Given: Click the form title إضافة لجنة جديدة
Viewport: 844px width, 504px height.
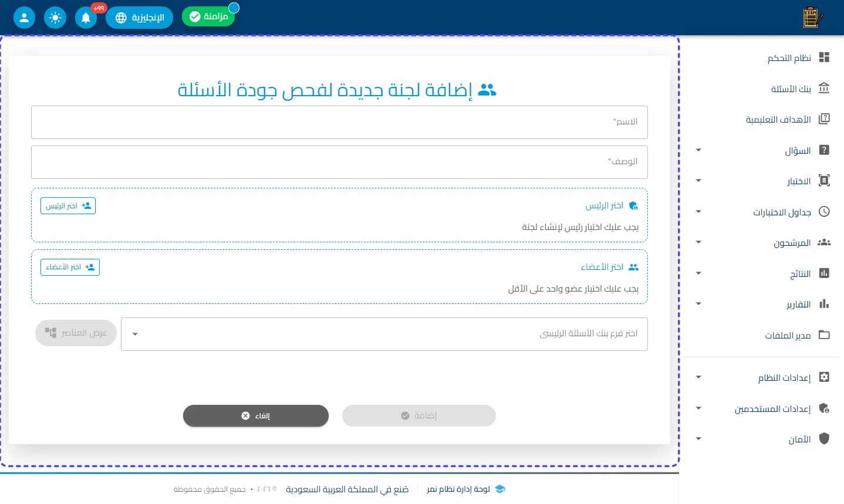Looking at the screenshot, I should pos(325,90).
